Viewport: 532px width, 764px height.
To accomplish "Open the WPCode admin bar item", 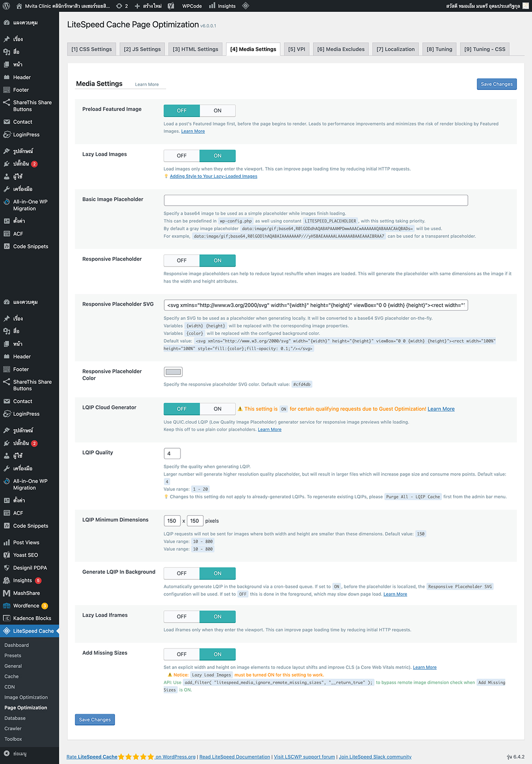I will tap(192, 6).
